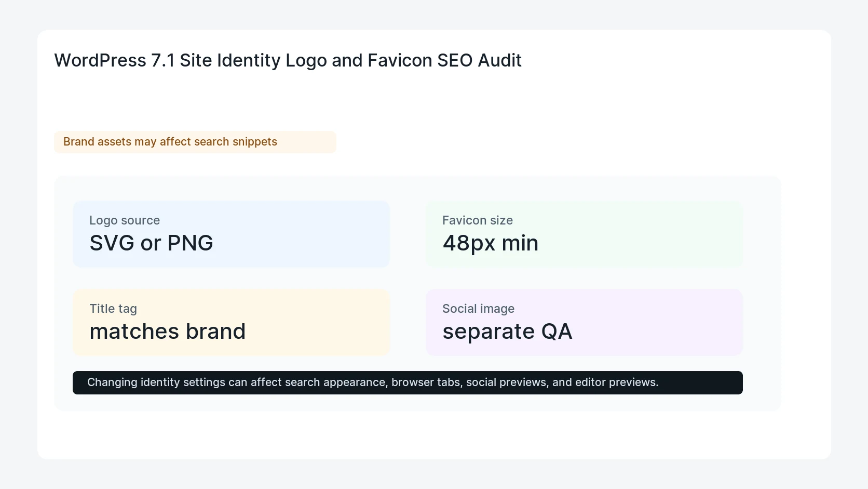
Task: Open the Logo source card
Action: point(231,234)
